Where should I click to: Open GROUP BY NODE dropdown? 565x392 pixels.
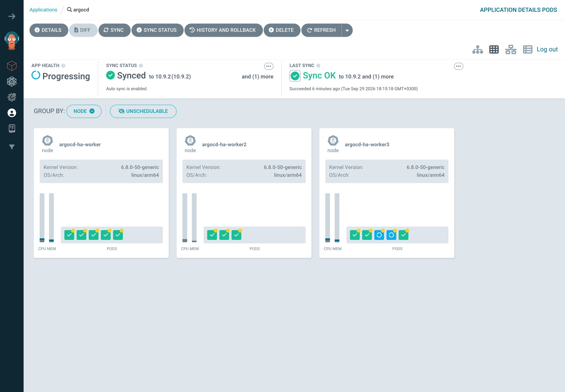[84, 111]
